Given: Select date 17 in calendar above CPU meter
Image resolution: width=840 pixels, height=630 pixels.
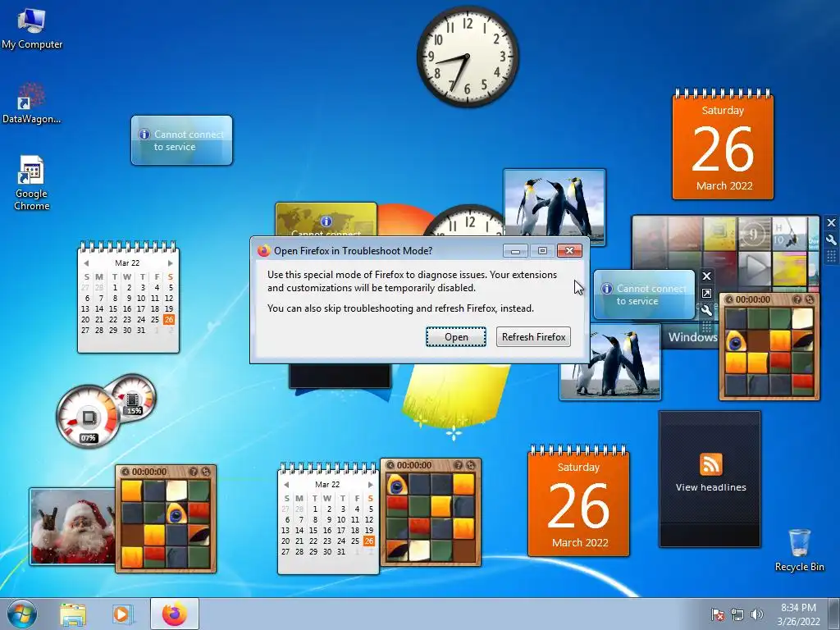Looking at the screenshot, I should tap(141, 308).
